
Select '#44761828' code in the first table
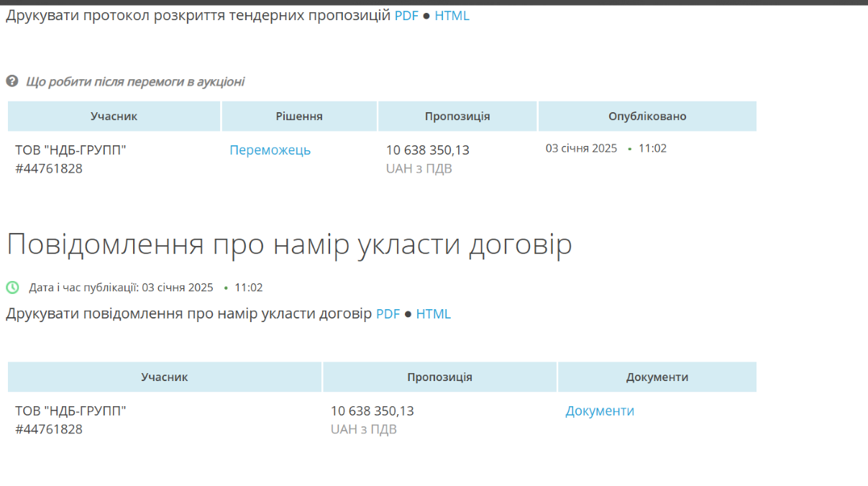[49, 169]
